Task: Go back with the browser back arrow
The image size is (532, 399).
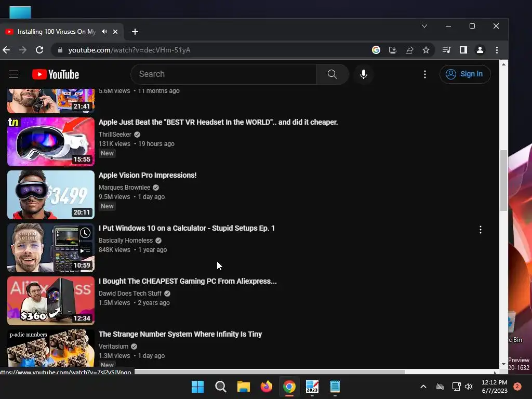Action: [x=6, y=50]
